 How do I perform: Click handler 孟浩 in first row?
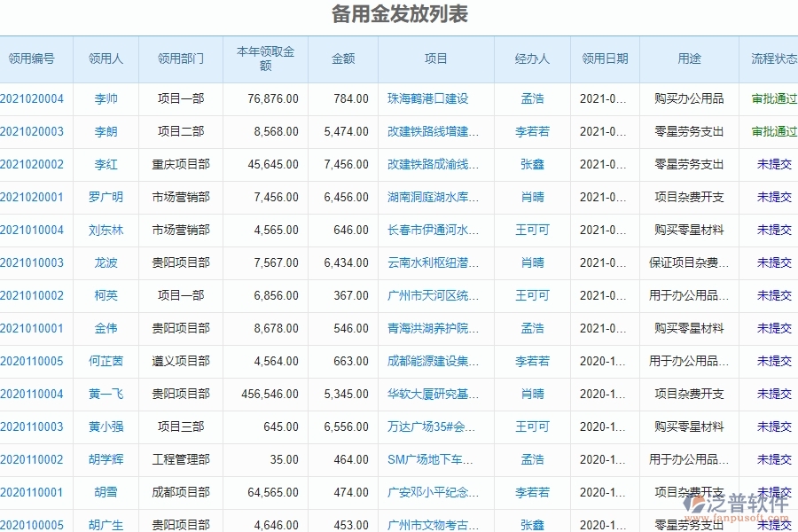531,98
